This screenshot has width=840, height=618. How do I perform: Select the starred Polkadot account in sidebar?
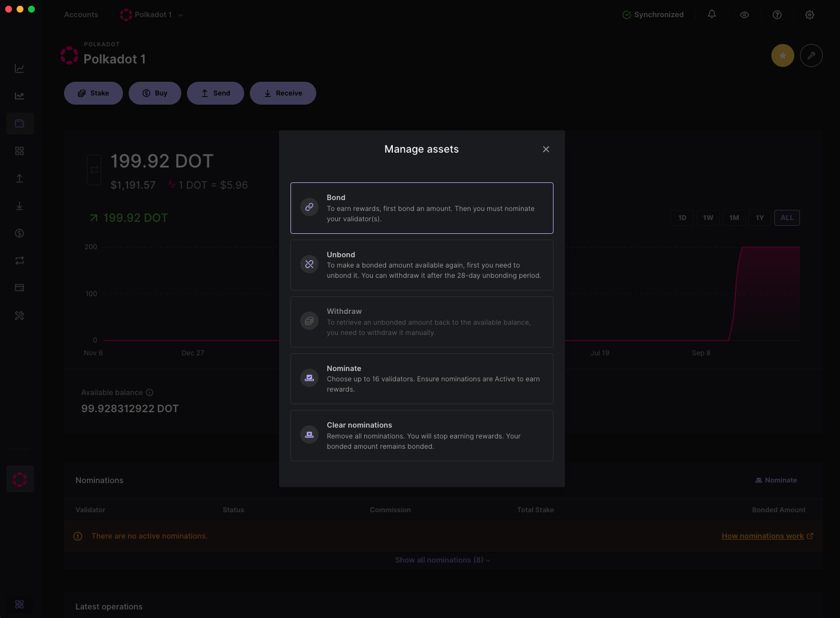click(20, 479)
